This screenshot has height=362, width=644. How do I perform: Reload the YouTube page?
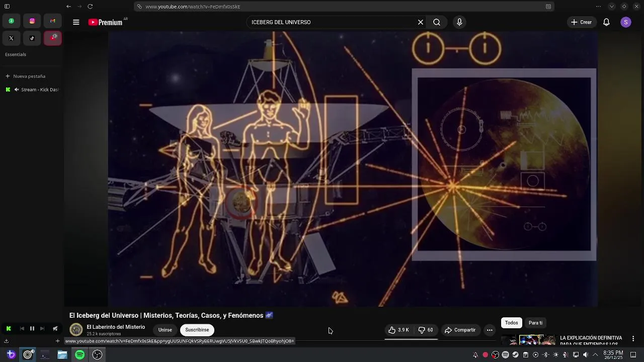(90, 7)
